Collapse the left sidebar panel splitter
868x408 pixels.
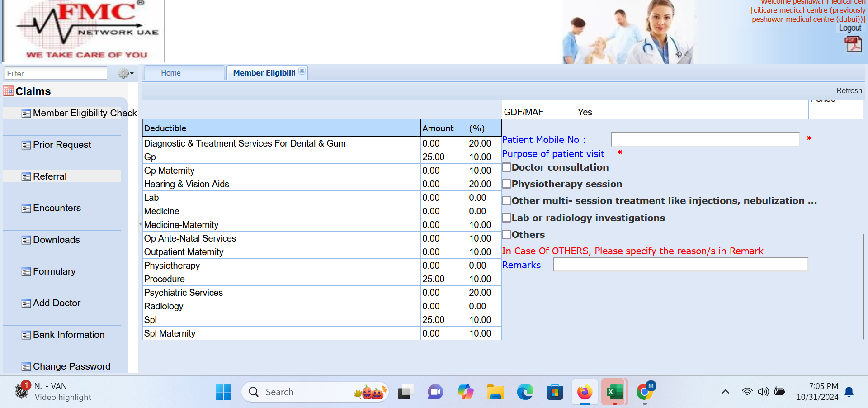pos(140,224)
